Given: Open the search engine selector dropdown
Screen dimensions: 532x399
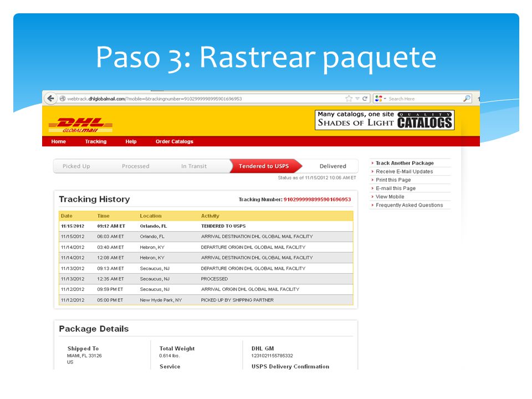Looking at the screenshot, I should [x=381, y=99].
